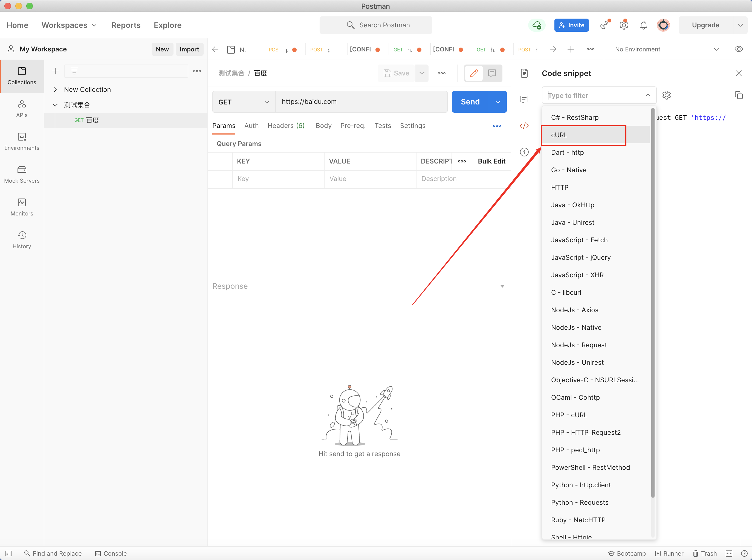752x560 pixels.
Task: Expand the New Collection folder
Action: click(x=55, y=89)
